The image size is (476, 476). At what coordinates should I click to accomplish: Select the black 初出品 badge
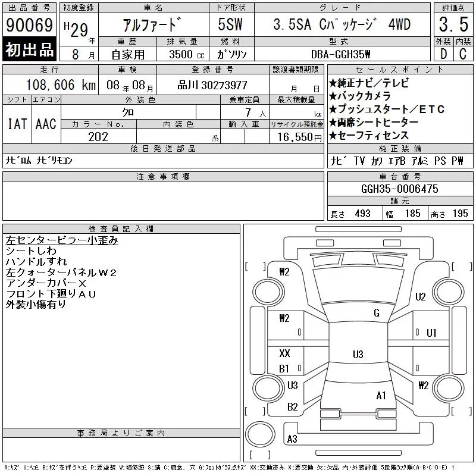(29, 49)
